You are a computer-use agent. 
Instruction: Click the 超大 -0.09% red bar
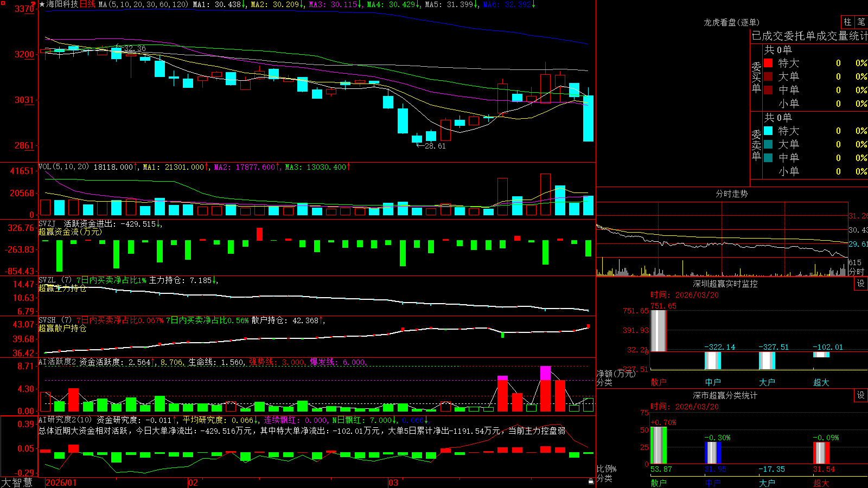821,453
